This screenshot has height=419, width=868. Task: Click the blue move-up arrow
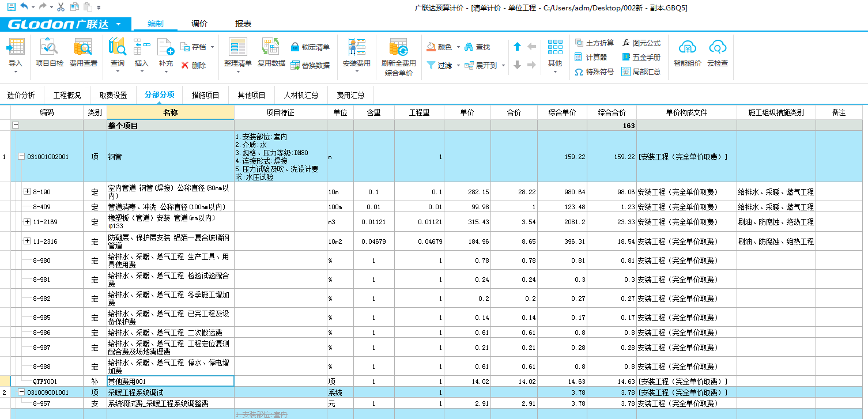[x=517, y=47]
